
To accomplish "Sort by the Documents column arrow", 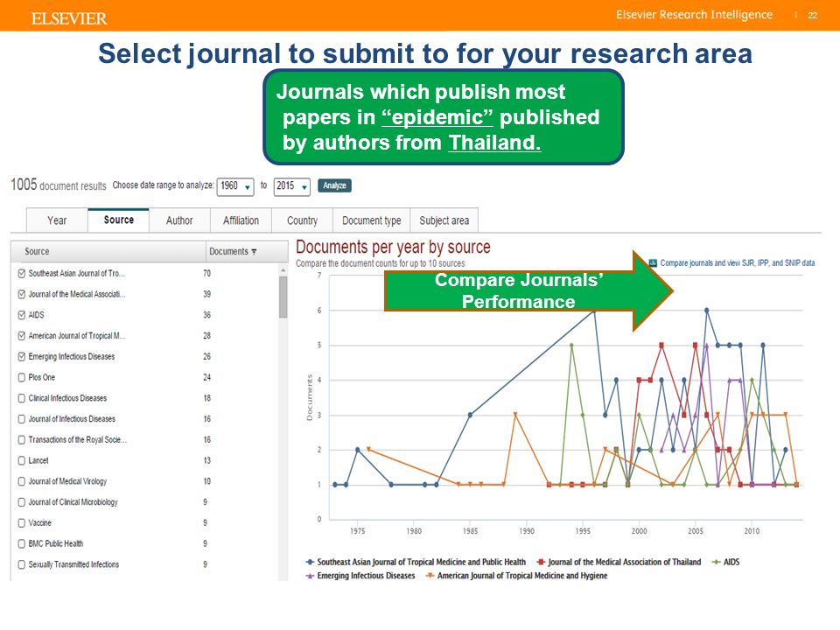I will (x=254, y=252).
